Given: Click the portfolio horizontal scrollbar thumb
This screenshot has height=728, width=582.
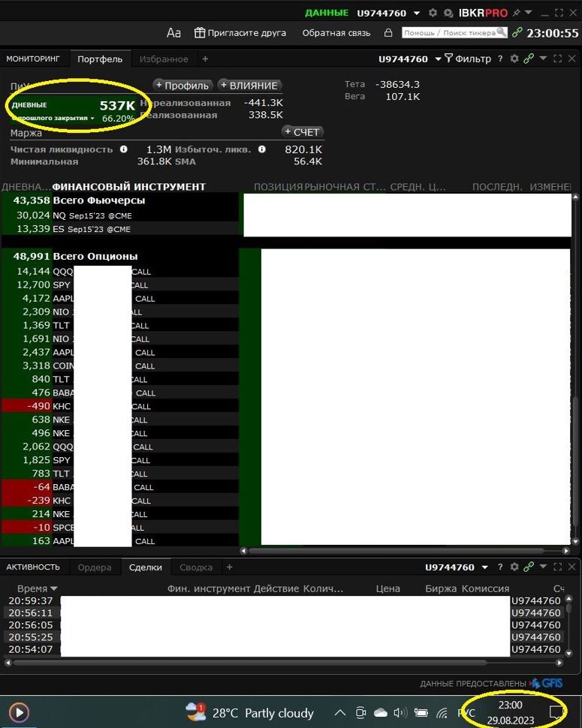Looking at the screenshot, I should [397, 551].
